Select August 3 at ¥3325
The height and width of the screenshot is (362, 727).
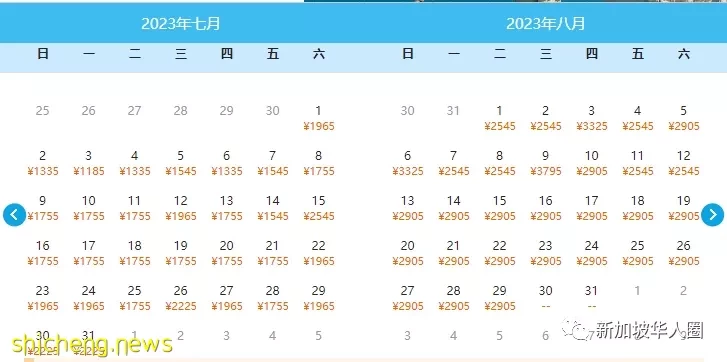(592, 118)
